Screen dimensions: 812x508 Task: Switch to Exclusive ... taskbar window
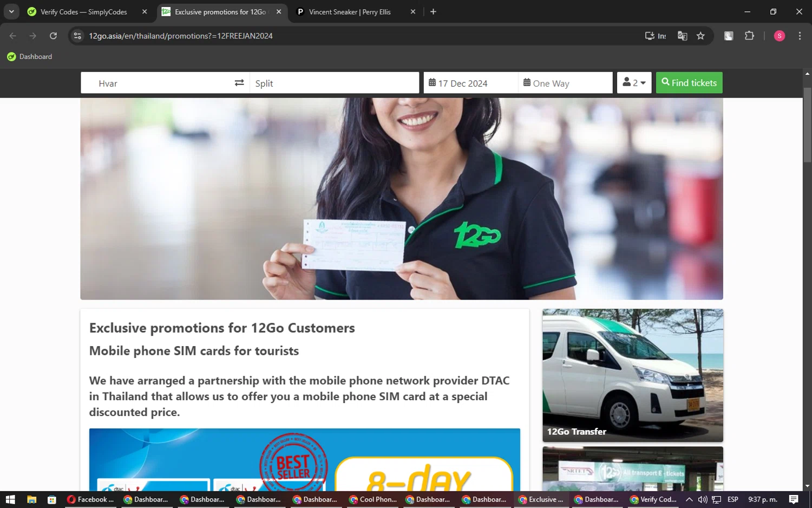tap(541, 499)
